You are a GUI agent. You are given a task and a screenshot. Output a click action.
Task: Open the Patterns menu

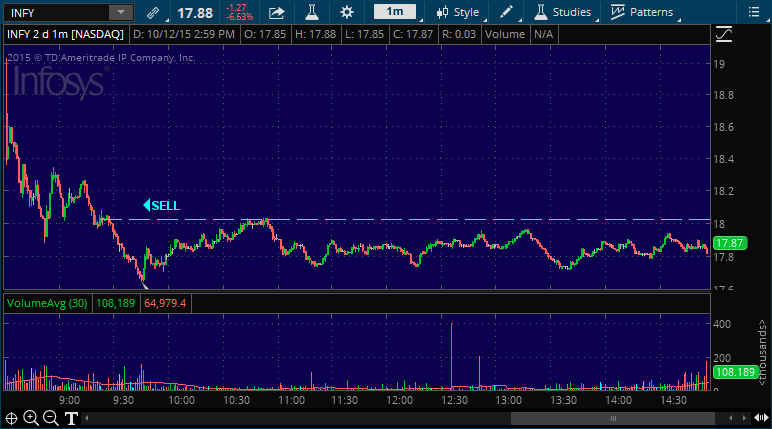coord(642,12)
